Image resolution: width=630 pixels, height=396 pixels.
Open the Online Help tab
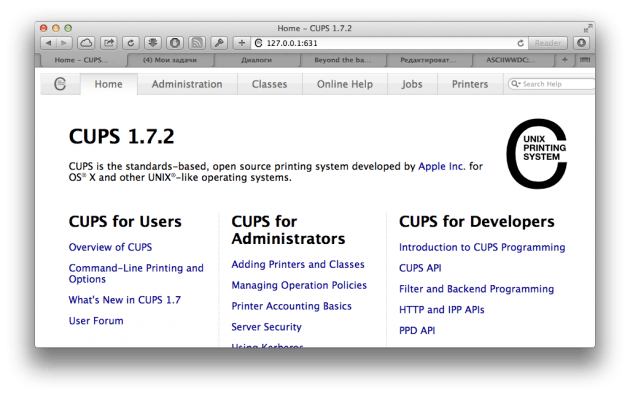pyautogui.click(x=345, y=84)
